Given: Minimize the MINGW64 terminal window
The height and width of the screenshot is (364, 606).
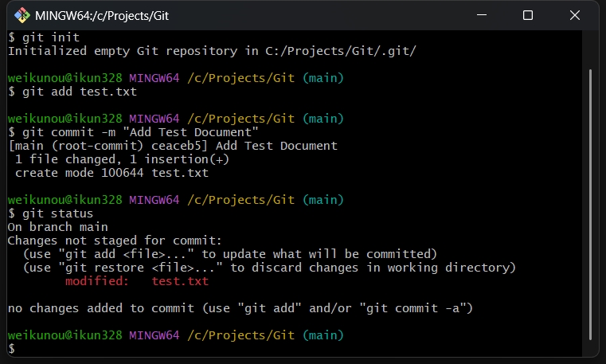Looking at the screenshot, I should (x=482, y=15).
